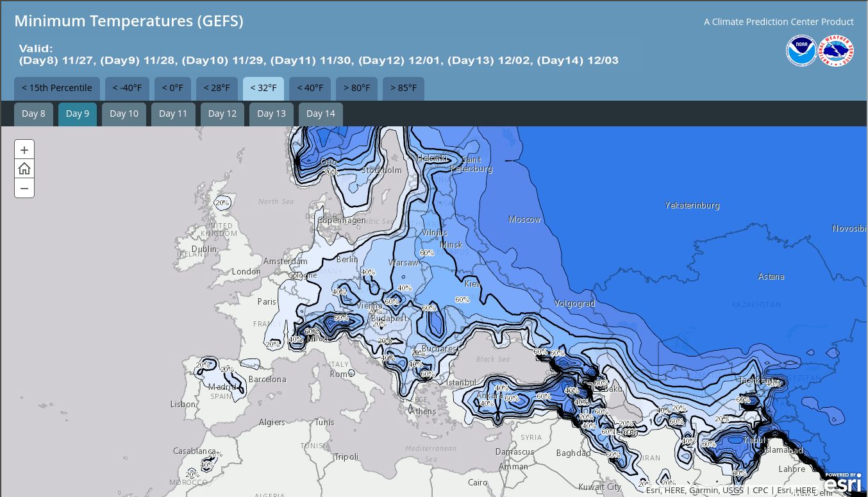868x497 pixels.
Task: Click Stockholm label on the map
Action: [382, 171]
